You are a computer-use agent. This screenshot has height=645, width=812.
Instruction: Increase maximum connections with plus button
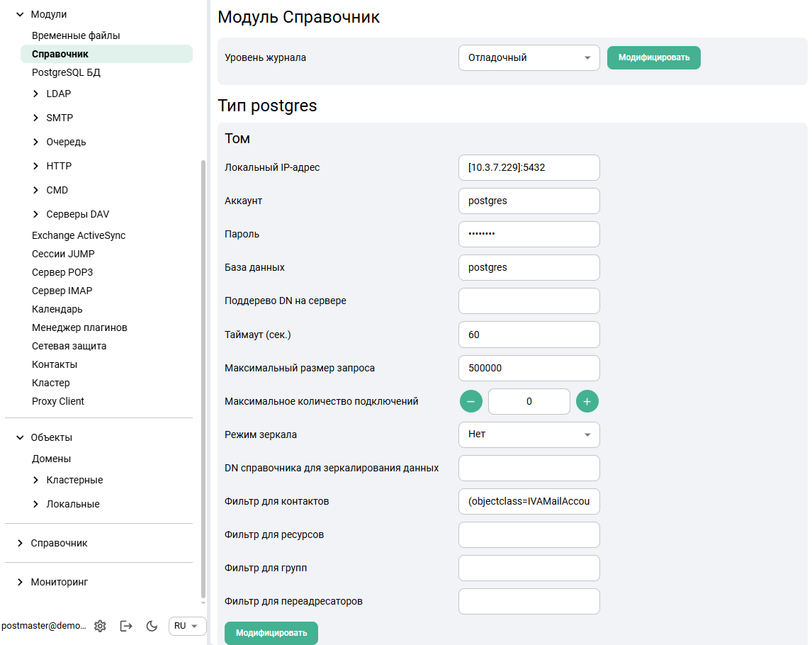pyautogui.click(x=587, y=401)
